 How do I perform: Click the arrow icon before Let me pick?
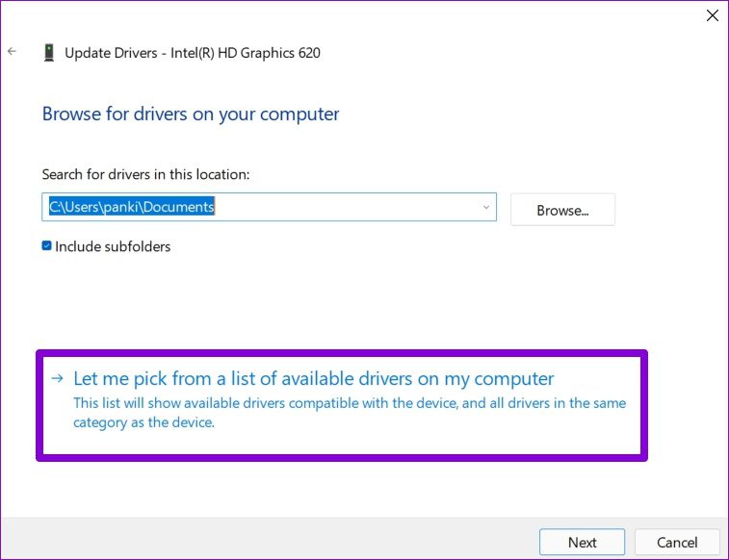(59, 378)
